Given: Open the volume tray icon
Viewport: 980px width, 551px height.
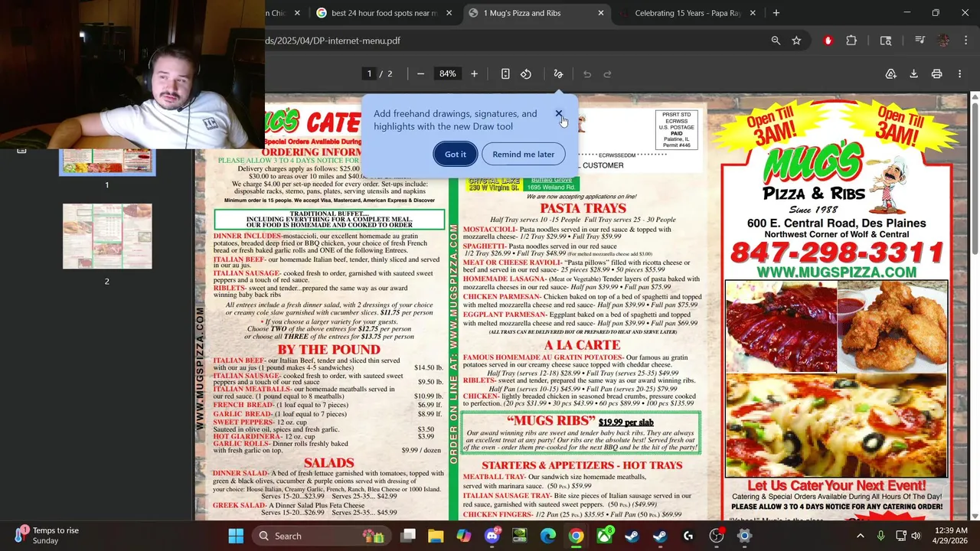Looking at the screenshot, I should pos(916,536).
